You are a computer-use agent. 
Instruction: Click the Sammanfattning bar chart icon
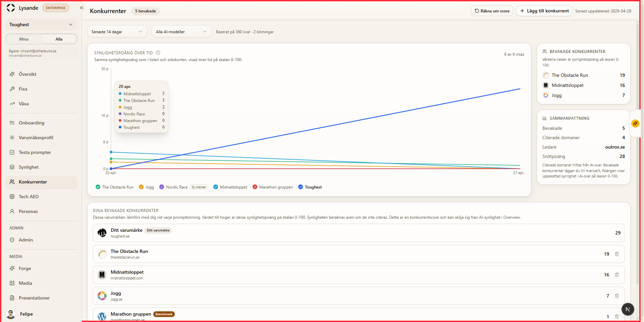tap(545, 118)
